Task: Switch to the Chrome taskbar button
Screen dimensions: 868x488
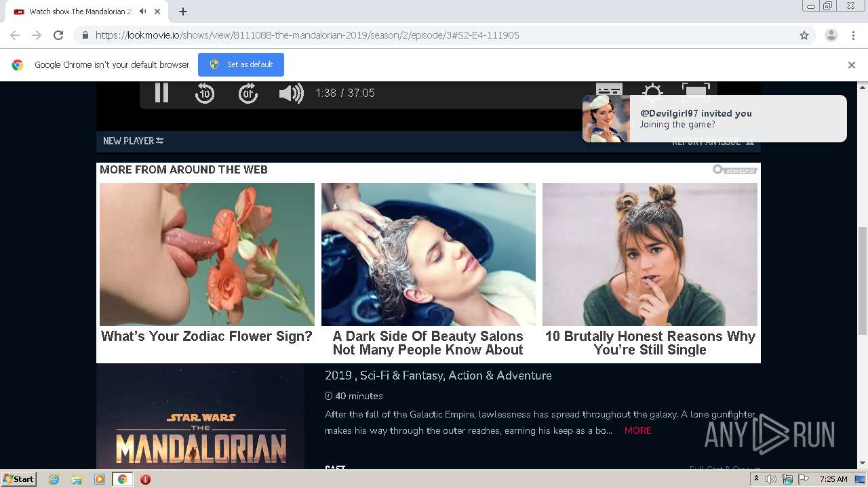Action: pyautogui.click(x=122, y=479)
